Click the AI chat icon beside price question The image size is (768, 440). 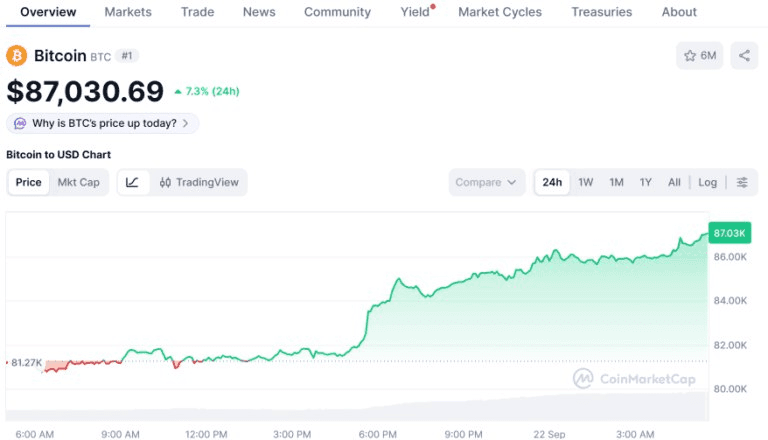[x=20, y=123]
